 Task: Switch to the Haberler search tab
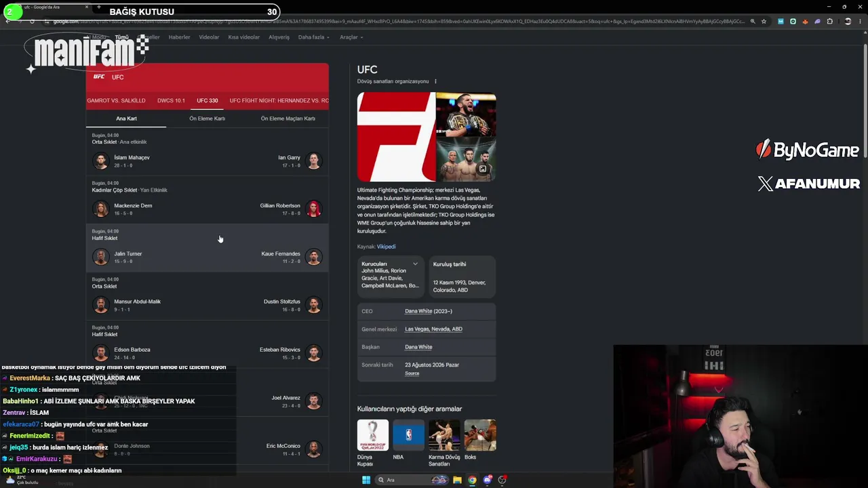click(x=179, y=37)
